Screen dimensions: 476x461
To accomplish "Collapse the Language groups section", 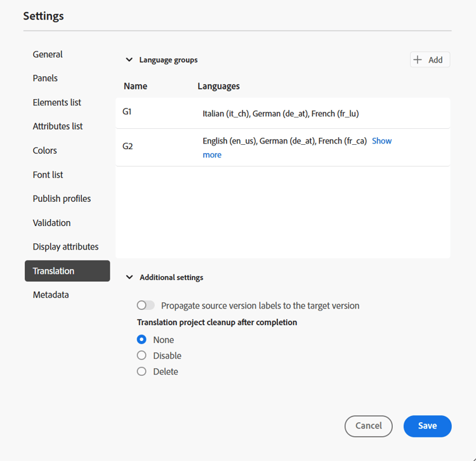I will tap(129, 60).
